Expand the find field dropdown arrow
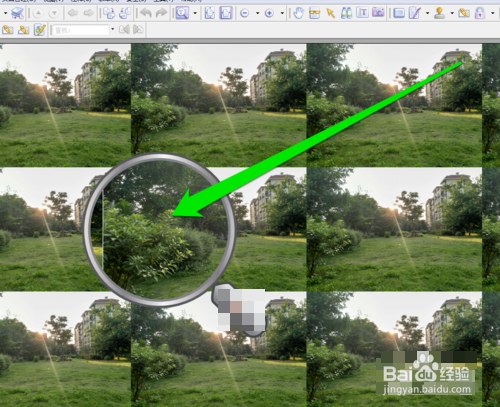 [113, 30]
